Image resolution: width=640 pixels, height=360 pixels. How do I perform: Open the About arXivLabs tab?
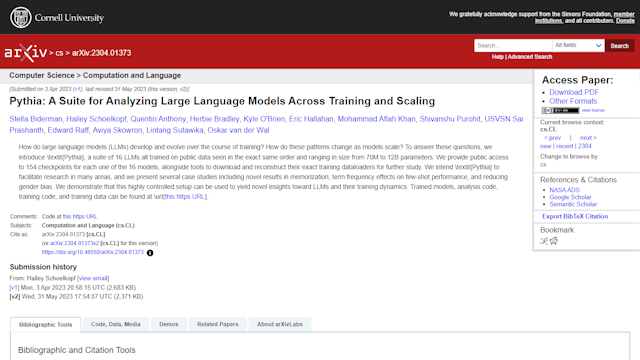[280, 324]
